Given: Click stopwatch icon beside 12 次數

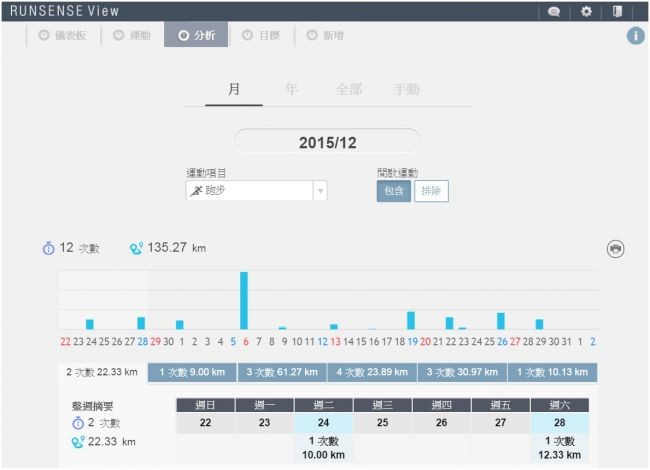Looking at the screenshot, I should [49, 248].
